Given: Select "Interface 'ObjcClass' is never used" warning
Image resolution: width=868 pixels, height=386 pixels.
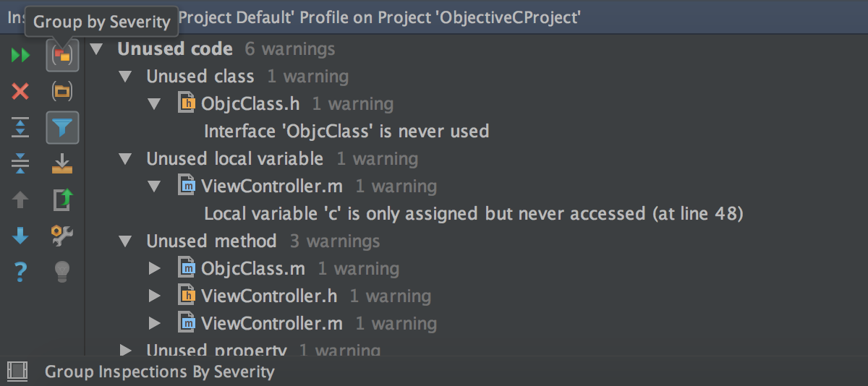Looking at the screenshot, I should click(x=346, y=132).
